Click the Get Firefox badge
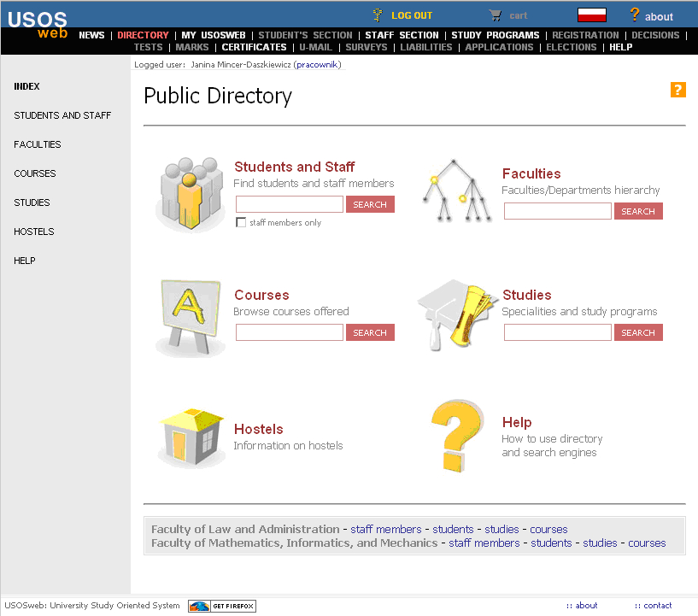Image resolution: width=698 pixels, height=616 pixels. (221, 606)
